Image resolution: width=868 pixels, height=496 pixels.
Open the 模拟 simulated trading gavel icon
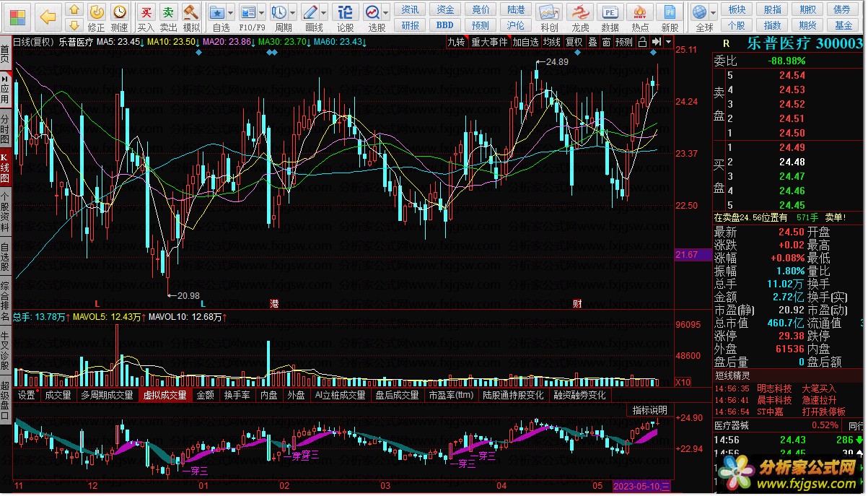tap(190, 12)
